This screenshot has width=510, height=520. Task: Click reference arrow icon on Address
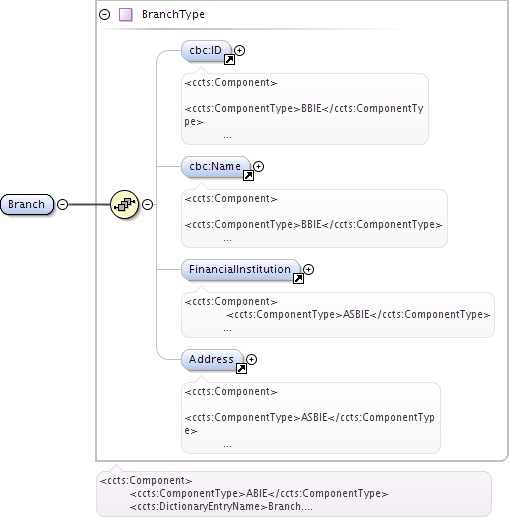pos(241,369)
